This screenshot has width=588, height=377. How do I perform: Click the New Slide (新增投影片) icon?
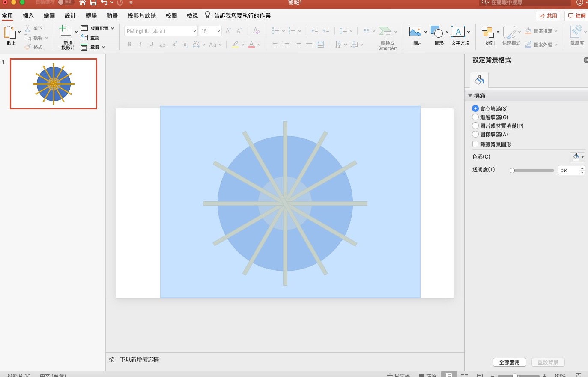pos(66,32)
